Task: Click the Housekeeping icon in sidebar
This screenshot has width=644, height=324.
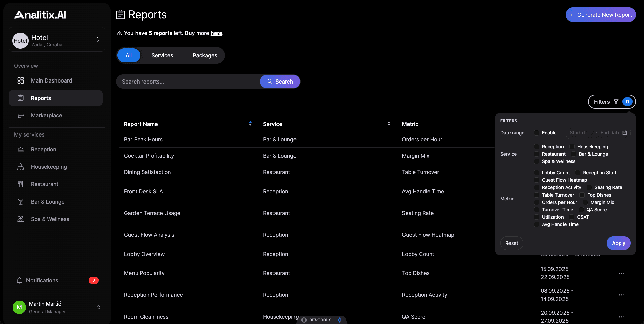Action: pos(21,167)
